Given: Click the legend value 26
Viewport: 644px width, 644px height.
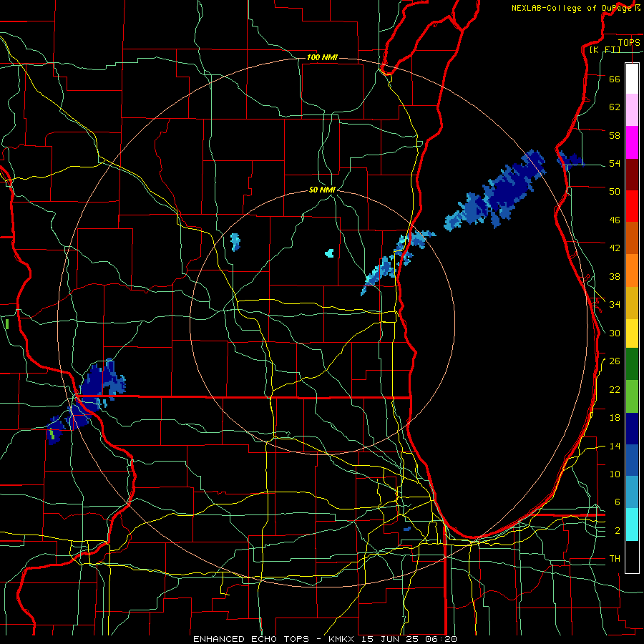Looking at the screenshot, I should 615,361.
